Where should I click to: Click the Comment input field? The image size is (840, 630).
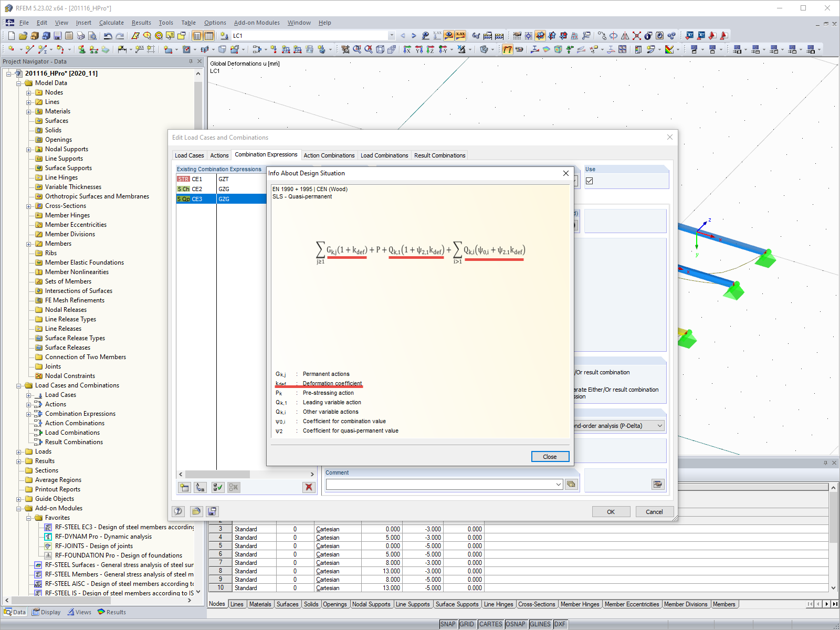444,484
